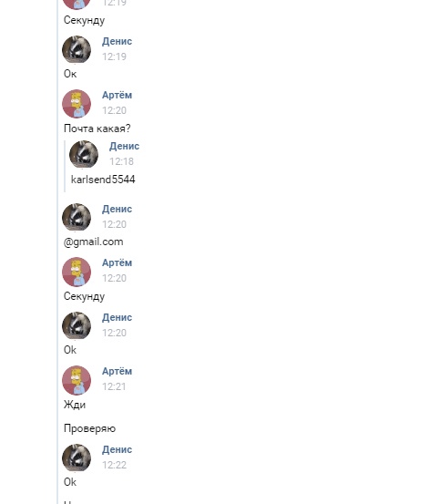
Task: Click the Денис name at the 12:22 message
Action: (117, 449)
